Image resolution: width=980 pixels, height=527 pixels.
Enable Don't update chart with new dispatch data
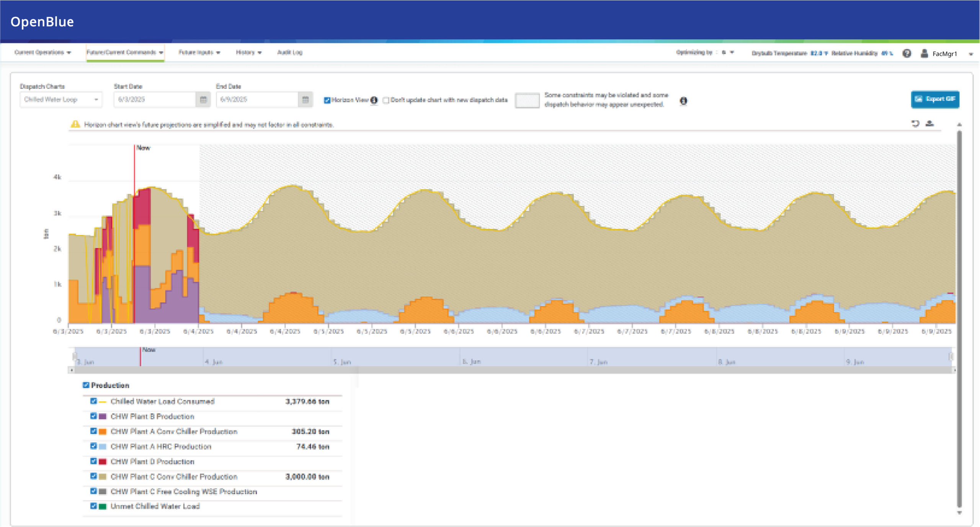[386, 100]
